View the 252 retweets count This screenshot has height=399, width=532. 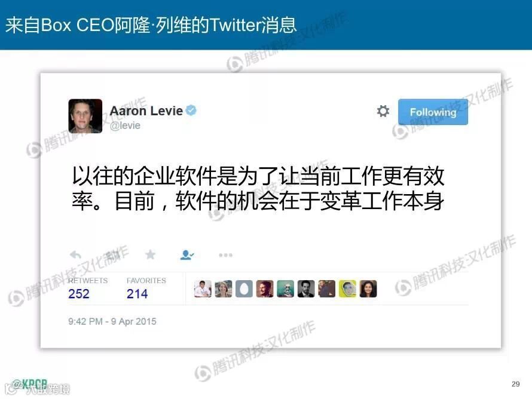(79, 293)
